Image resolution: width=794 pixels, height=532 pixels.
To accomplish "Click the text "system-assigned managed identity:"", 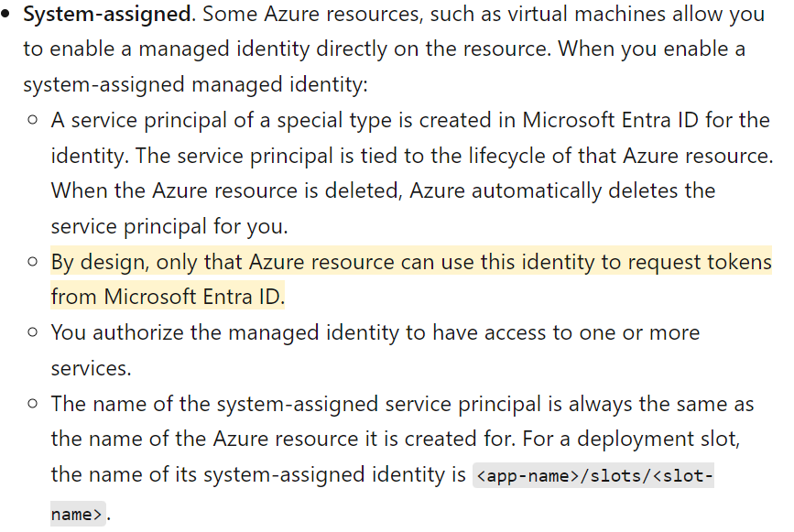I will coord(195,84).
